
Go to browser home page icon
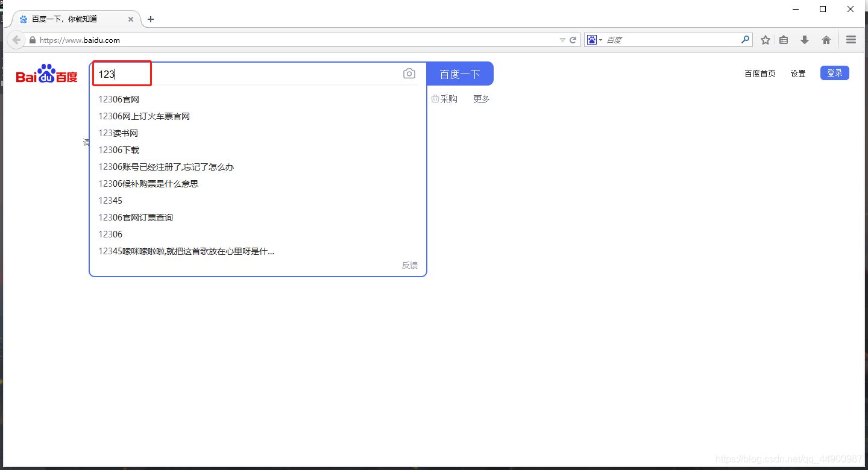tap(826, 40)
